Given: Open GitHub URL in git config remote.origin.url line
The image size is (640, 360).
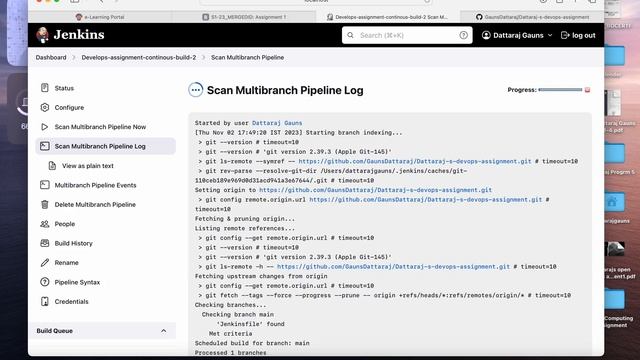Looking at the screenshot, I should (426, 200).
